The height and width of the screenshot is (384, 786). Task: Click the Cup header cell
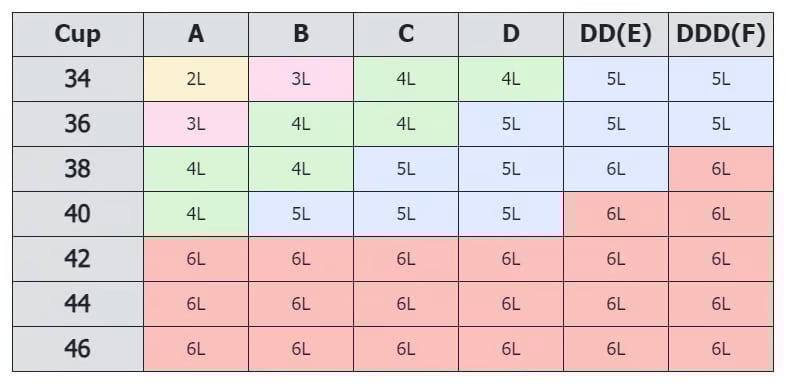(x=78, y=35)
